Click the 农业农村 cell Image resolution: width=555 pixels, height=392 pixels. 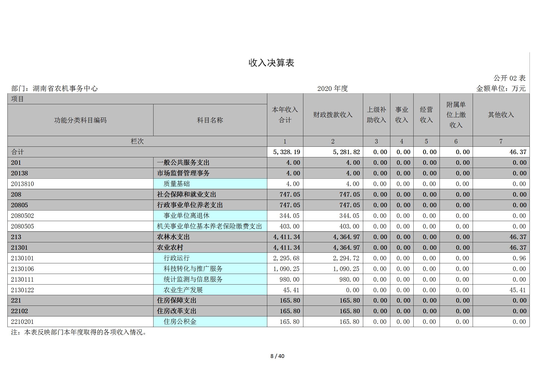coord(210,248)
